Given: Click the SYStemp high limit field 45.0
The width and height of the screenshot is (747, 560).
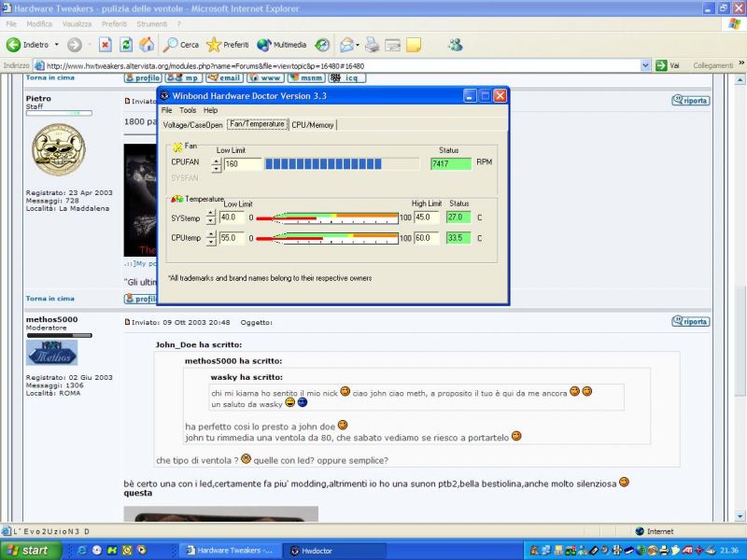Looking at the screenshot, I should pyautogui.click(x=426, y=217).
